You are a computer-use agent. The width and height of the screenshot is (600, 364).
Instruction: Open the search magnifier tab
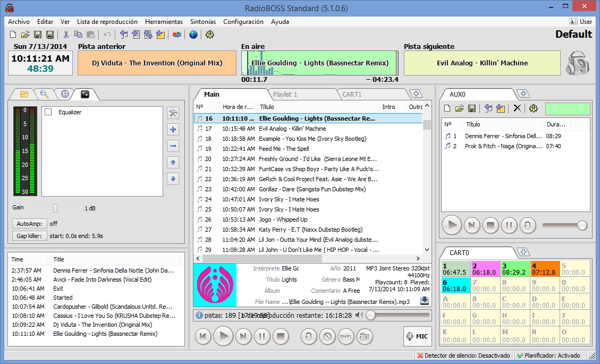(x=45, y=94)
